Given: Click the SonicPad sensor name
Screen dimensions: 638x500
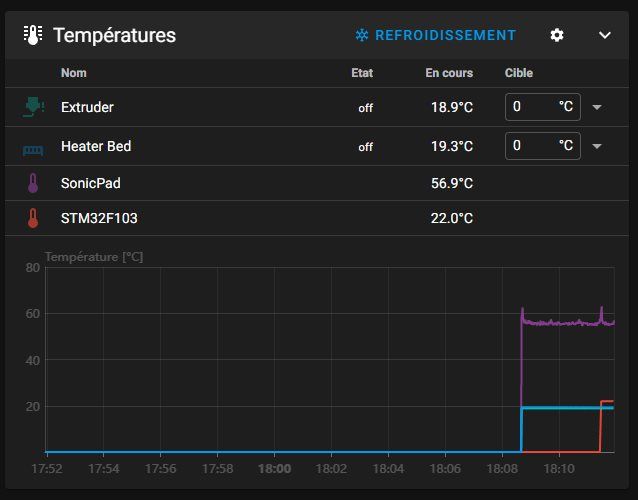Looking at the screenshot, I should pyautogui.click(x=90, y=183).
